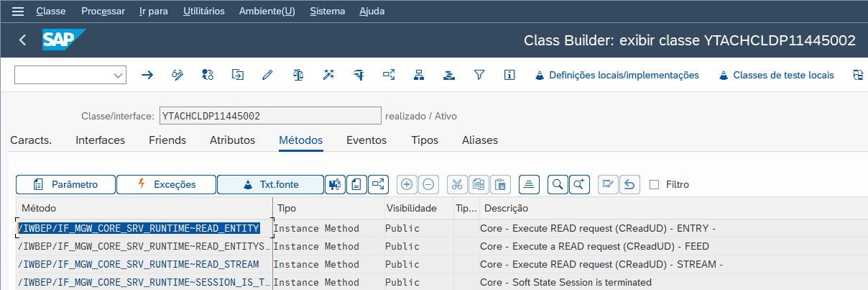Open the Classe menu
The width and height of the screenshot is (868, 290).
[x=50, y=12]
